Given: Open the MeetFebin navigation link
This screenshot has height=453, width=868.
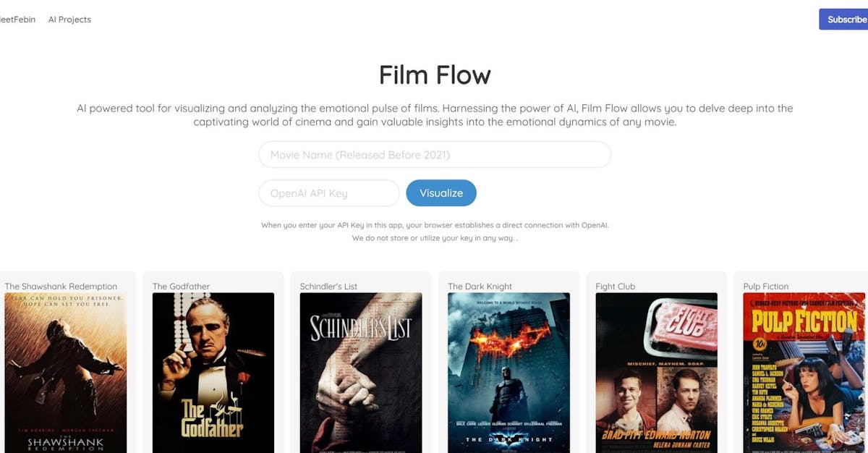Looking at the screenshot, I should pyautogui.click(x=17, y=20).
